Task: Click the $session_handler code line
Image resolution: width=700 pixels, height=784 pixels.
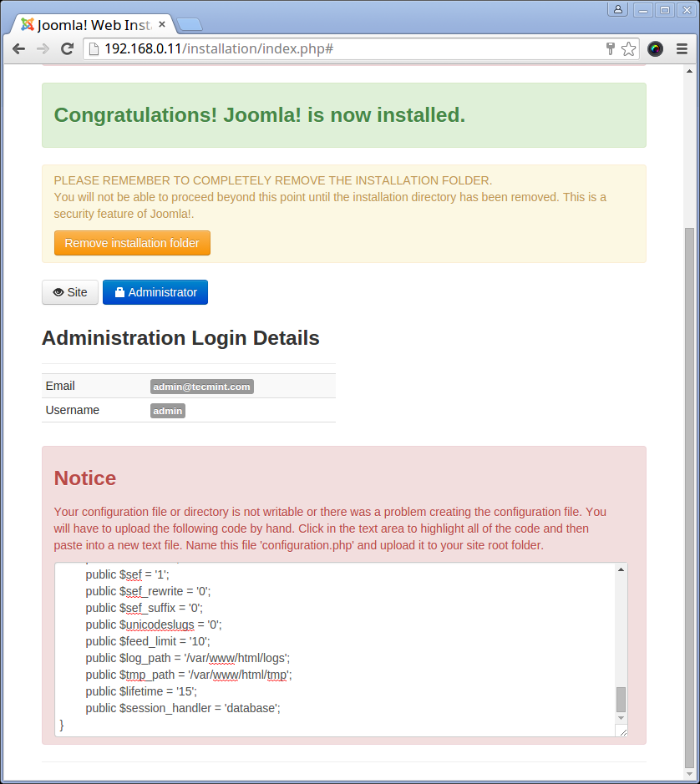Action: coord(183,708)
